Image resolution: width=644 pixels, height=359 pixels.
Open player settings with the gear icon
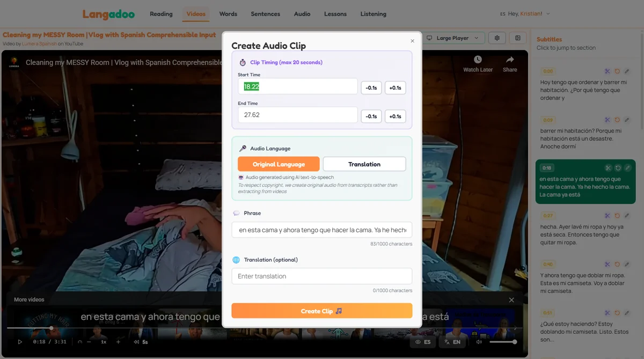coord(496,38)
